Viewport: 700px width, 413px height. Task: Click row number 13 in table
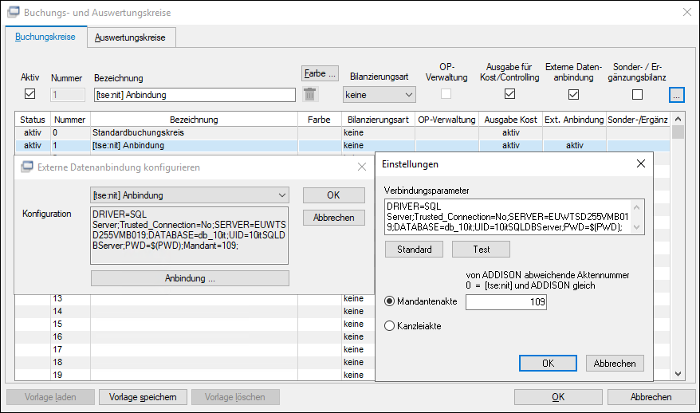58,298
